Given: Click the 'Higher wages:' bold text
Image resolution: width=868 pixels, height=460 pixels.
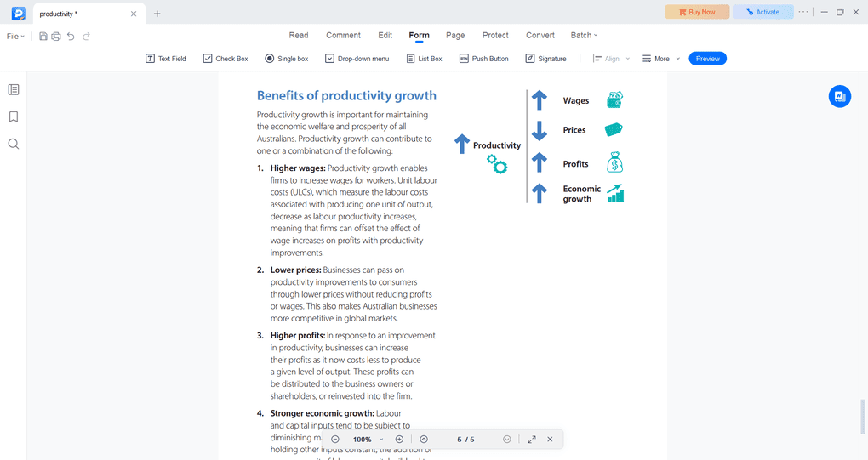Looking at the screenshot, I should (298, 168).
